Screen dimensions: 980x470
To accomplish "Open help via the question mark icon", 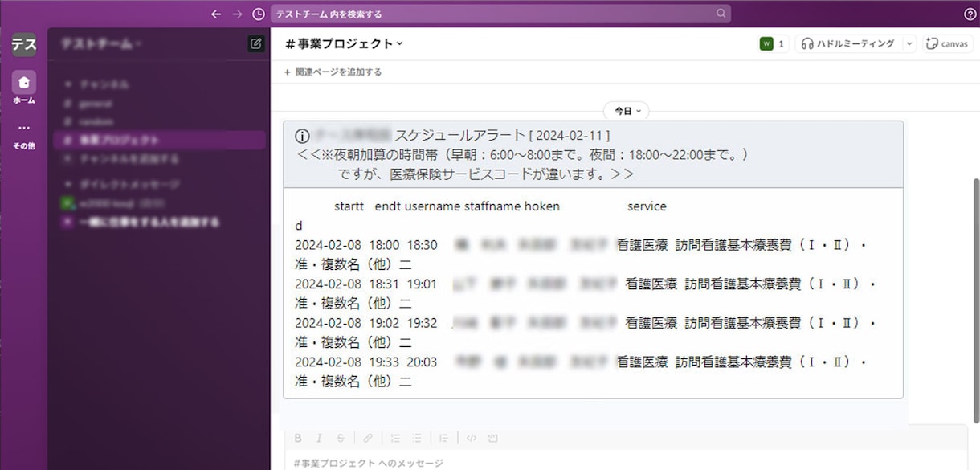I will [x=969, y=13].
